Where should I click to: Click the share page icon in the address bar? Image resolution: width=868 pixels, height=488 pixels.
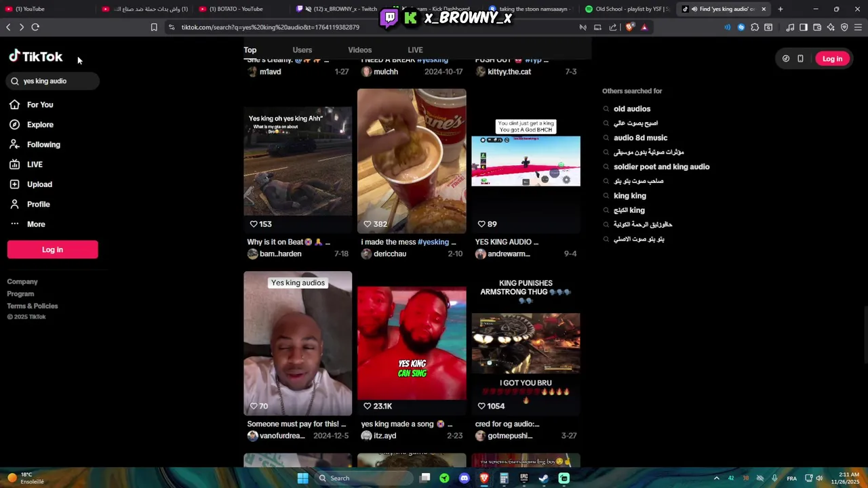(613, 27)
